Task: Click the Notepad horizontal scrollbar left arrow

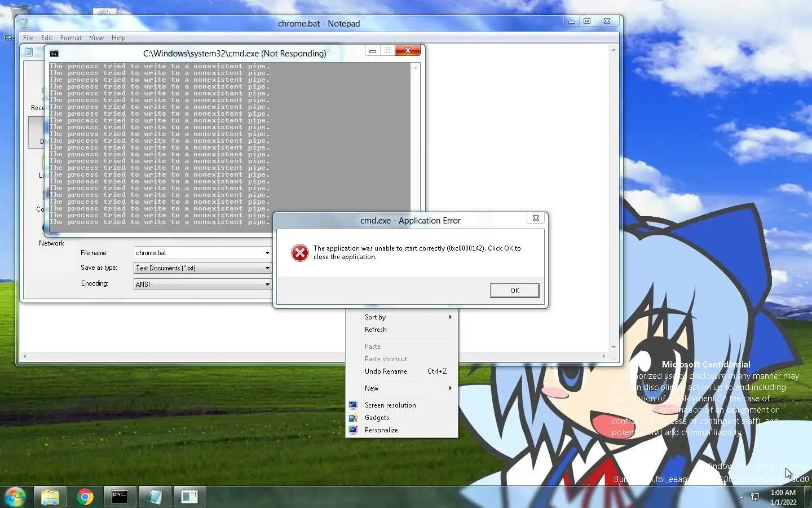Action: point(24,356)
